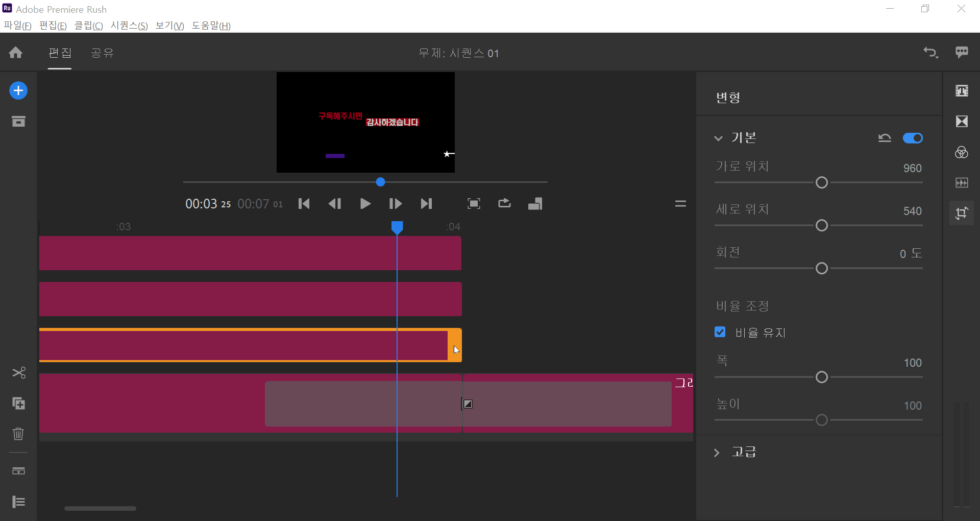
Task: Open the 보기(V) menu
Action: (x=170, y=26)
